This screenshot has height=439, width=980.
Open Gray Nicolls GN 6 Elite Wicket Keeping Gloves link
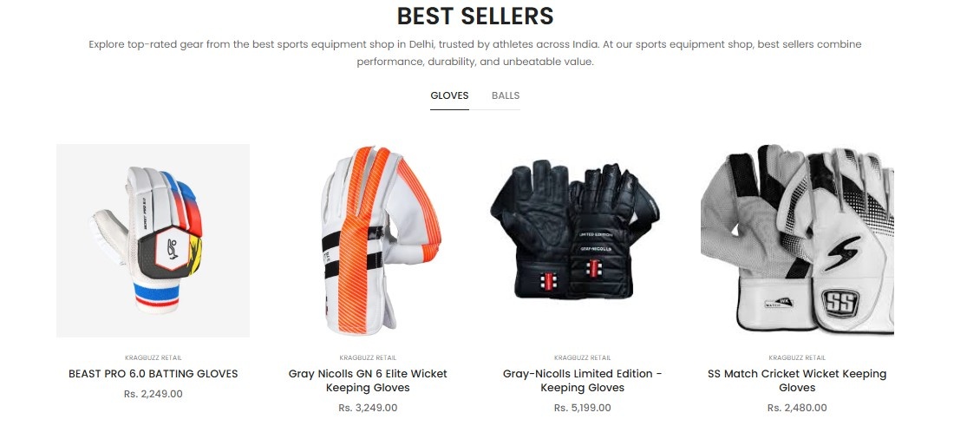pos(368,381)
